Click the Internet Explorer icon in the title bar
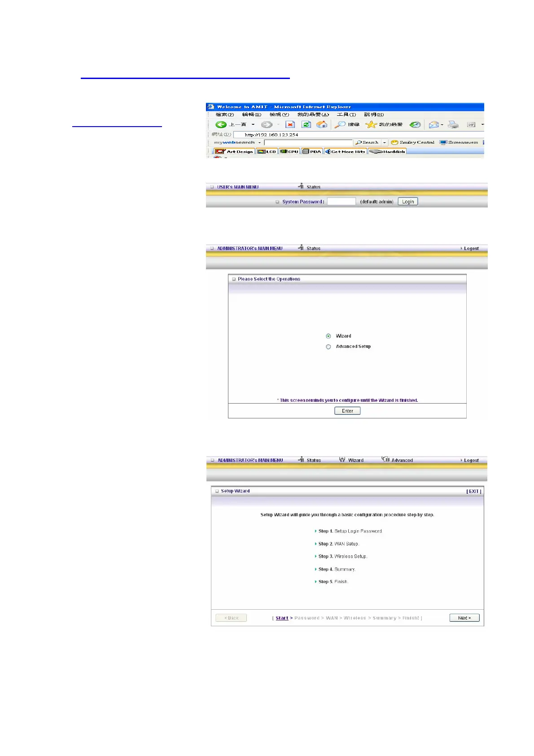 [x=211, y=107]
